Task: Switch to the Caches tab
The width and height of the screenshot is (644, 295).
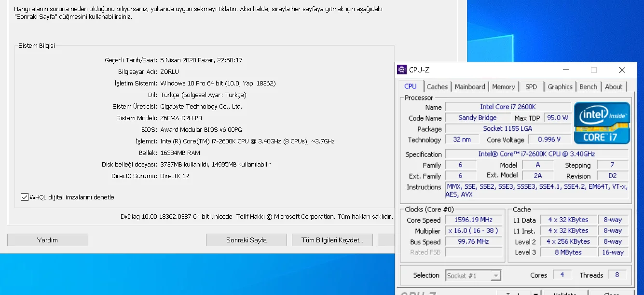Action: pos(437,87)
